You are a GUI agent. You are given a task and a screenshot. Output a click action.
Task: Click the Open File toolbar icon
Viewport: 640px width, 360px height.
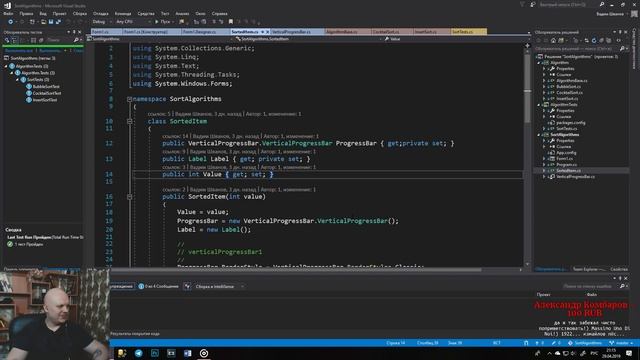[x=43, y=22]
